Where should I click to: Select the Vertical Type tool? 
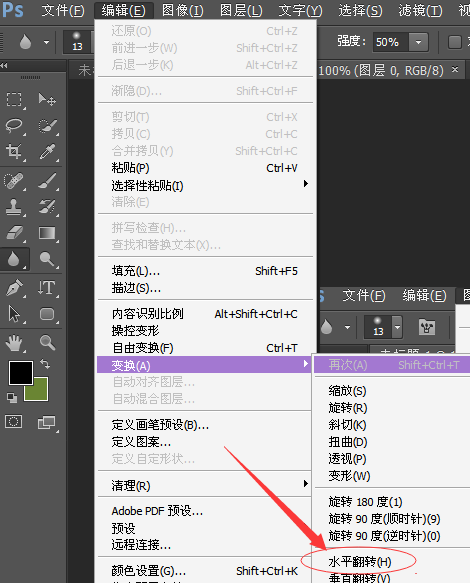[x=47, y=288]
